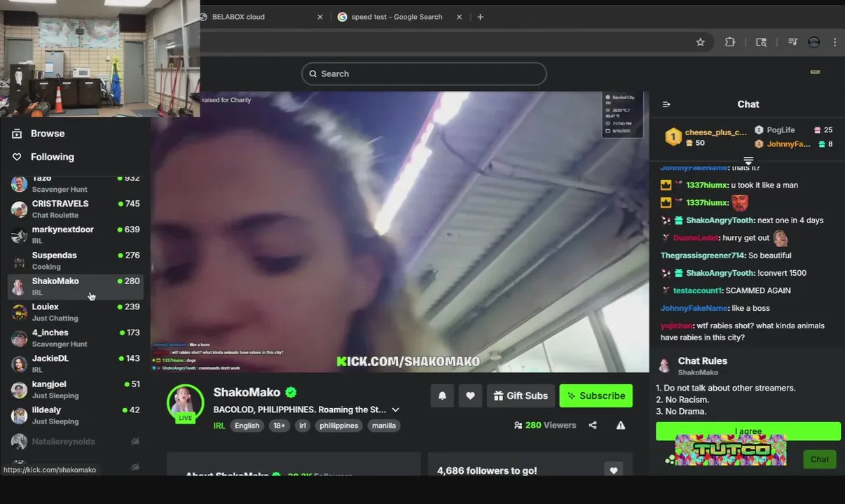
Task: Open the Tazo channel in sidebar
Action: 76,183
